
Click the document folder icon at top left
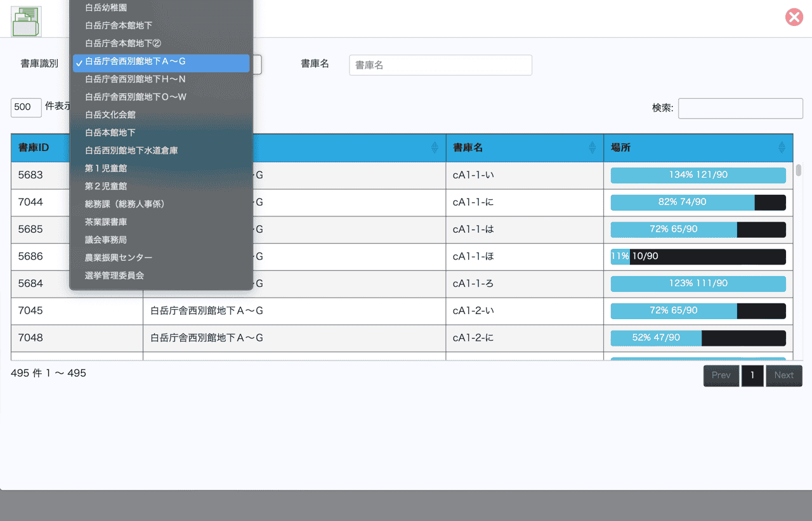pos(26,22)
